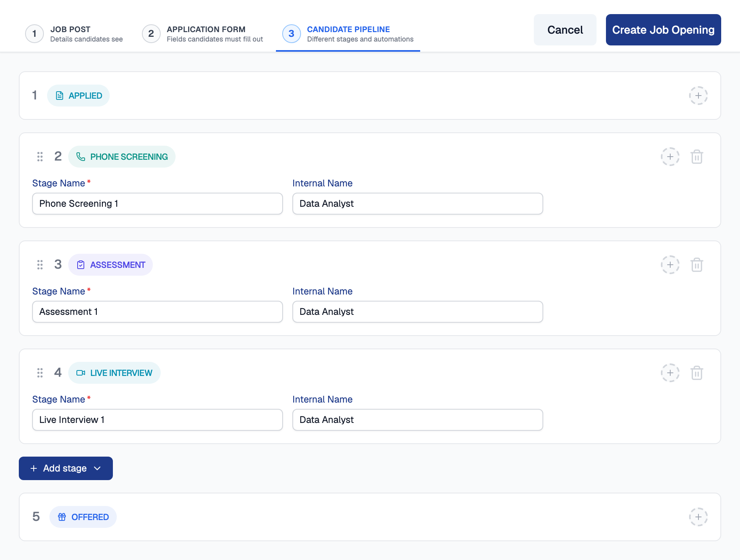Viewport: 740px width, 560px height.
Task: Edit Internal Name field of Live Interview stage
Action: pos(417,420)
